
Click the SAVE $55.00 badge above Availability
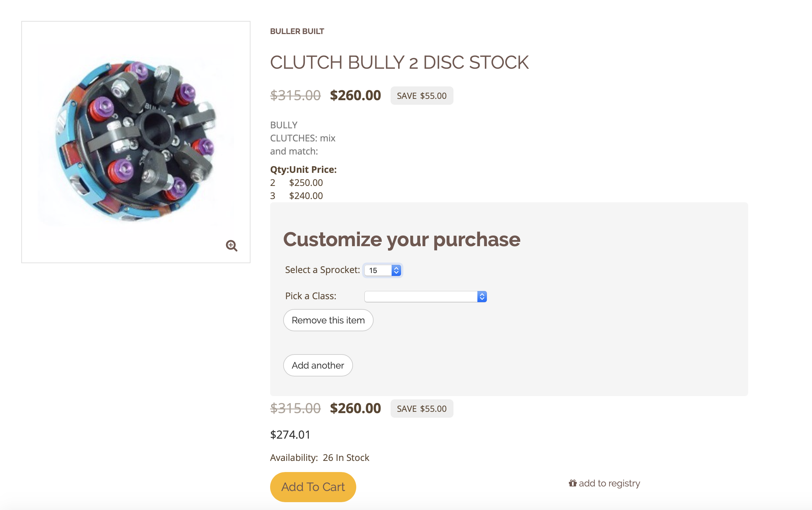[x=421, y=409]
